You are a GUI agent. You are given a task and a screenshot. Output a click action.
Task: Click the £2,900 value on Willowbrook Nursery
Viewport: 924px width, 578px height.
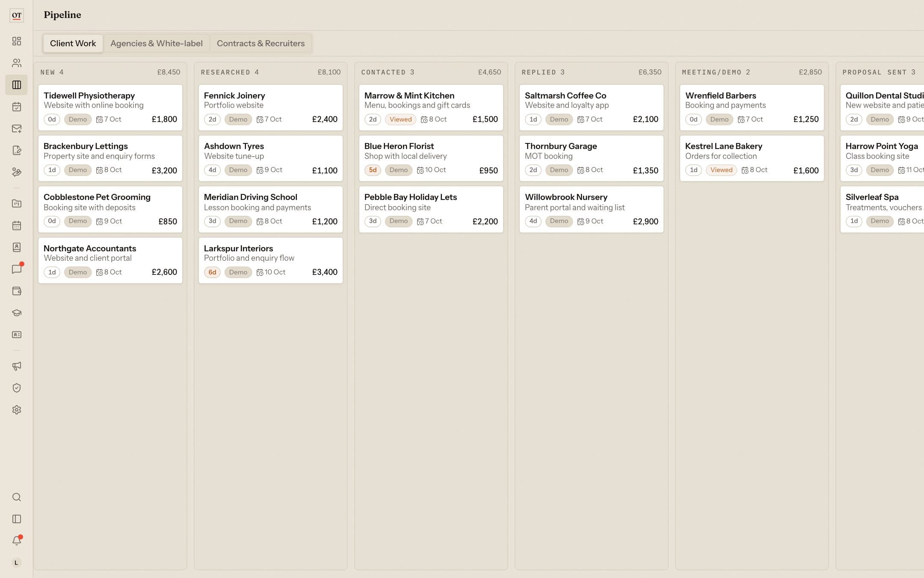tap(646, 221)
